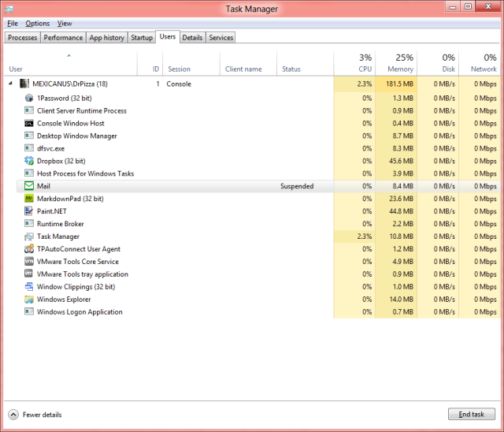The width and height of the screenshot is (504, 432).
Task: Select the Windows Explorer process name
Action: coord(64,299)
